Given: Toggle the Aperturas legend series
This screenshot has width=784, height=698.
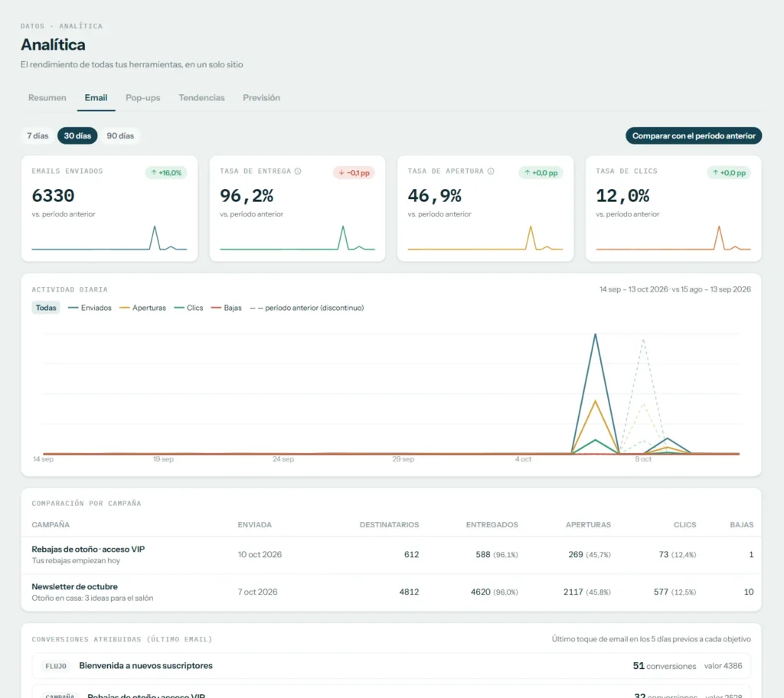Looking at the screenshot, I should pyautogui.click(x=143, y=308).
